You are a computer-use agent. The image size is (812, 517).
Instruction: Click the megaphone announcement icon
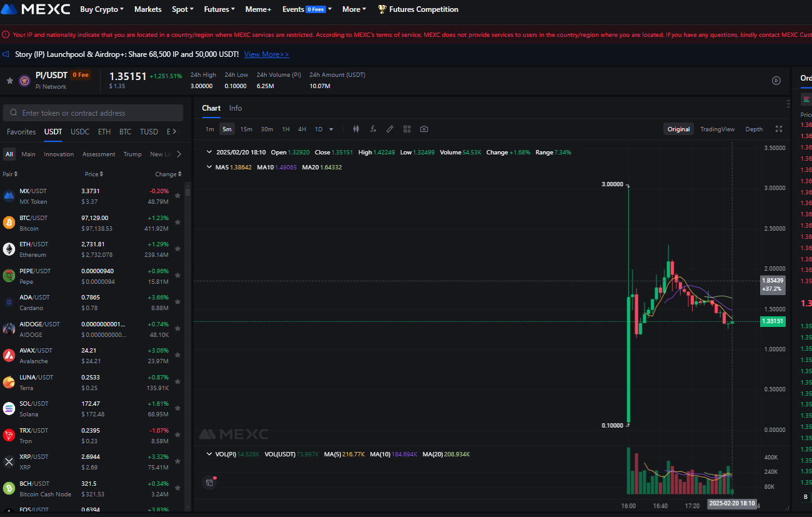click(7, 54)
